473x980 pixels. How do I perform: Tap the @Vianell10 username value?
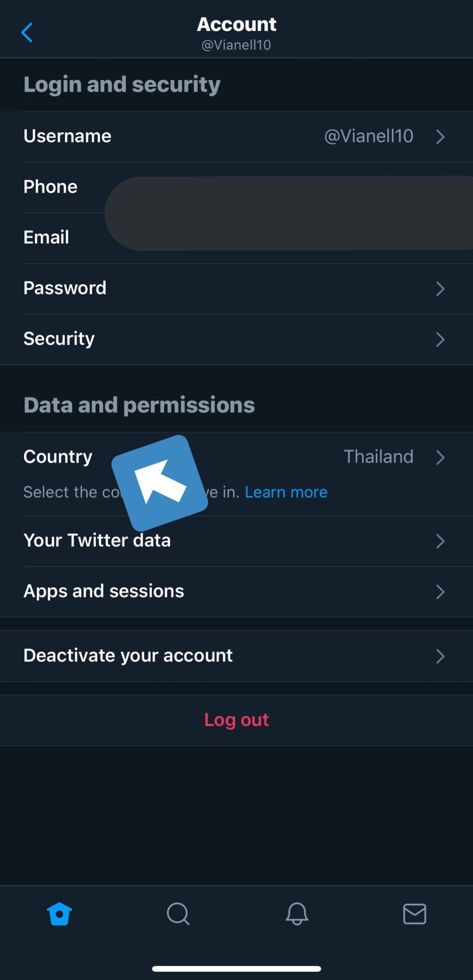pyautogui.click(x=369, y=136)
